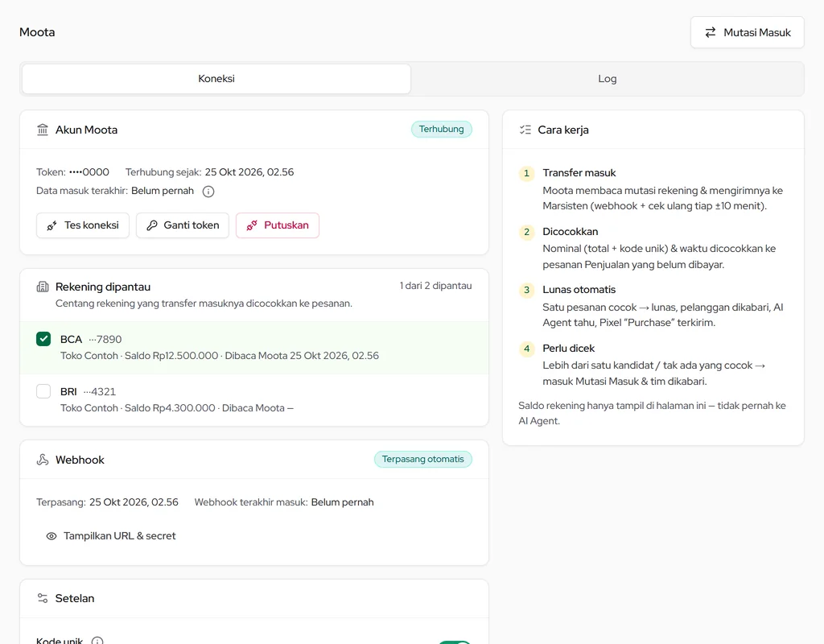Click the Terhubung status badge

pyautogui.click(x=442, y=130)
